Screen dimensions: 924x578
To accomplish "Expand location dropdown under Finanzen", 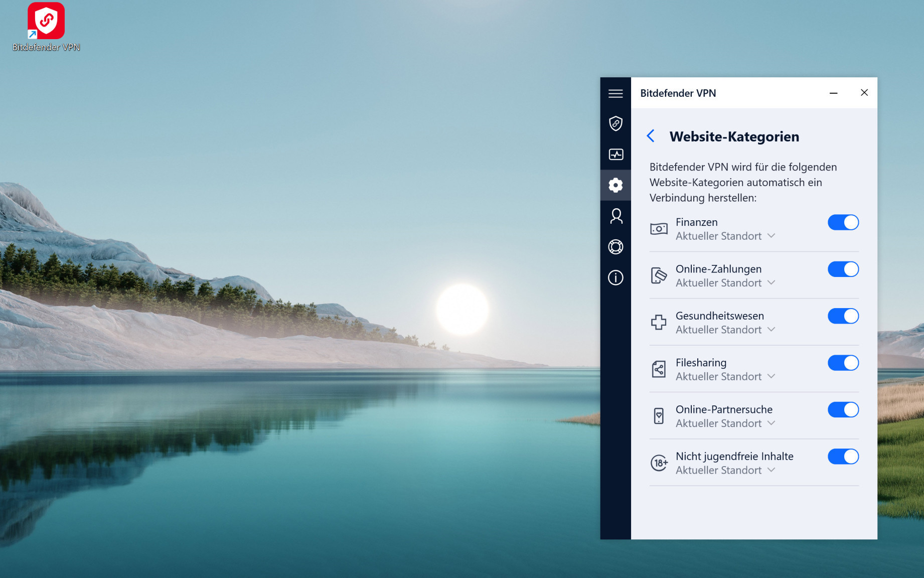I will pos(725,236).
